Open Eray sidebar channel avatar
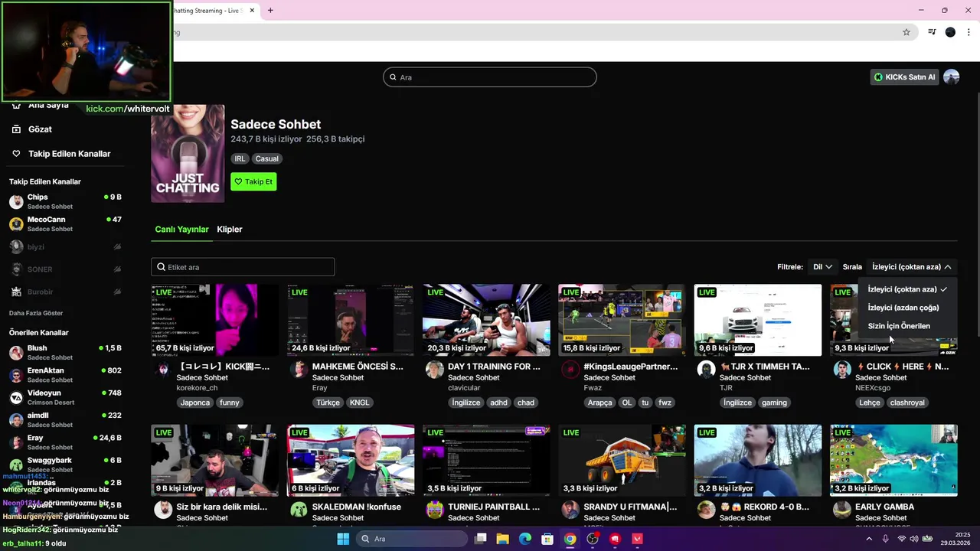This screenshot has height=551, width=980. coord(16,442)
